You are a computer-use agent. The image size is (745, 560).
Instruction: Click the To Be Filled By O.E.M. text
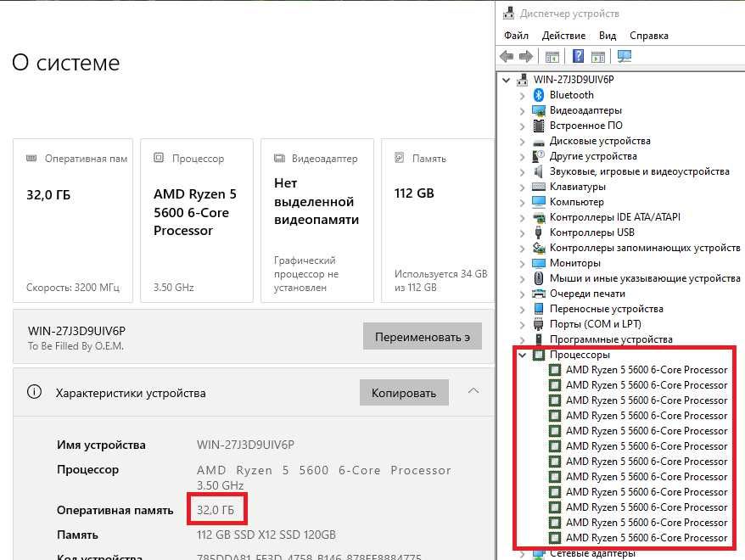coord(76,346)
